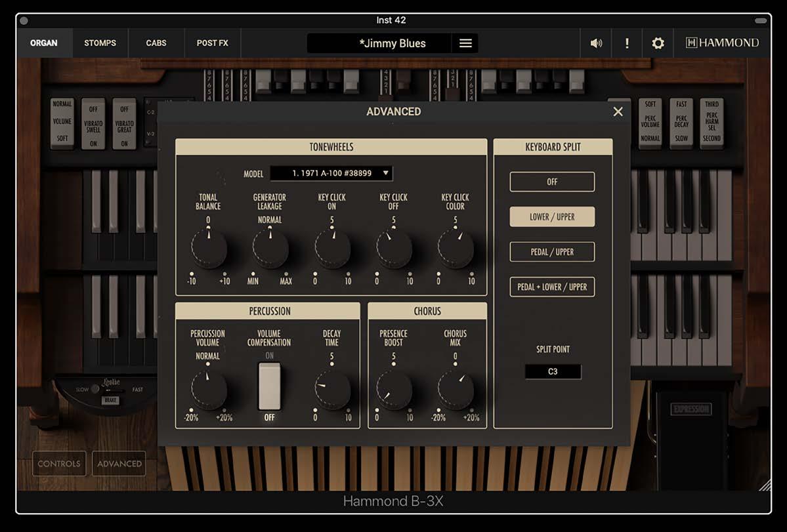Viewport: 787px width, 532px height.
Task: Click the Chorus Mix knob
Action: click(x=456, y=388)
